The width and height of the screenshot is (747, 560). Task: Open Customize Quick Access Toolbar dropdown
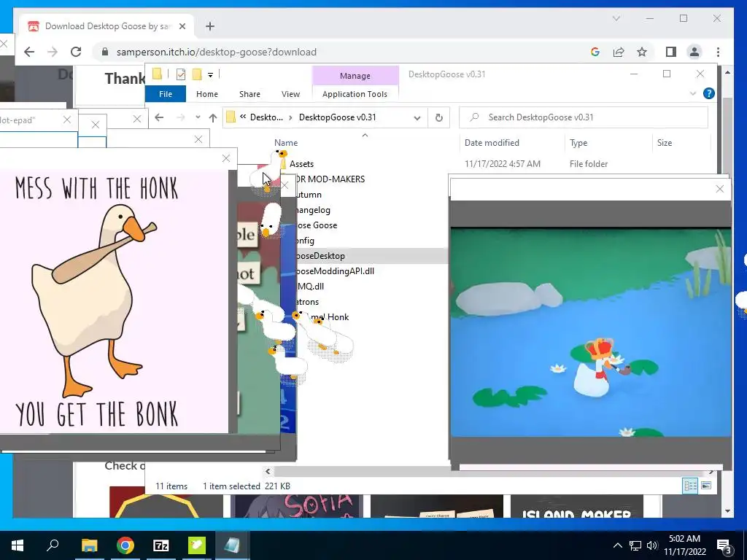click(210, 75)
